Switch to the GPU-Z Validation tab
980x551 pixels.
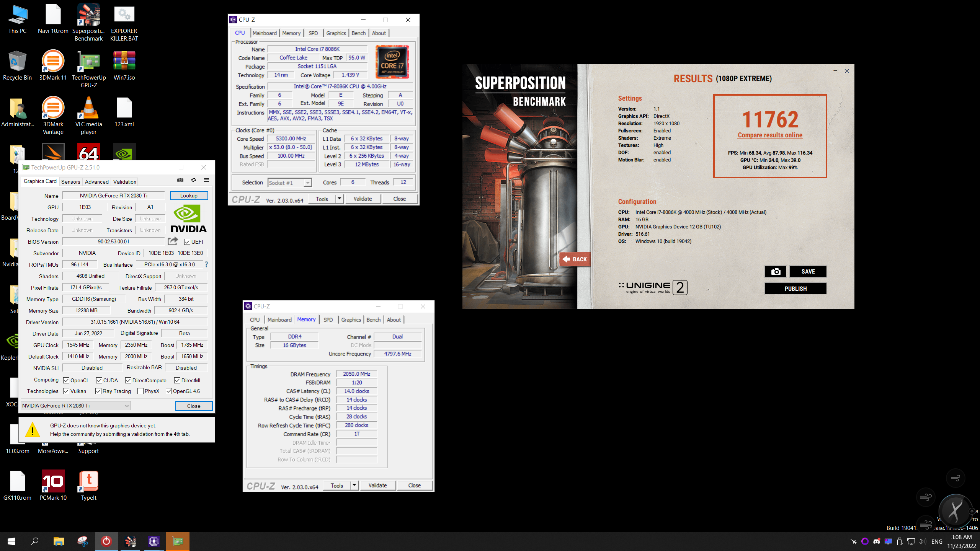(x=125, y=182)
